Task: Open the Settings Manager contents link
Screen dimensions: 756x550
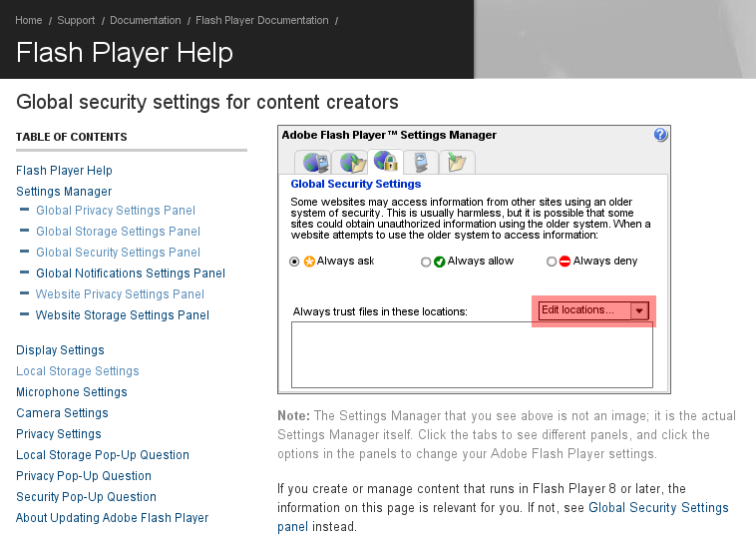Action: 64,192
